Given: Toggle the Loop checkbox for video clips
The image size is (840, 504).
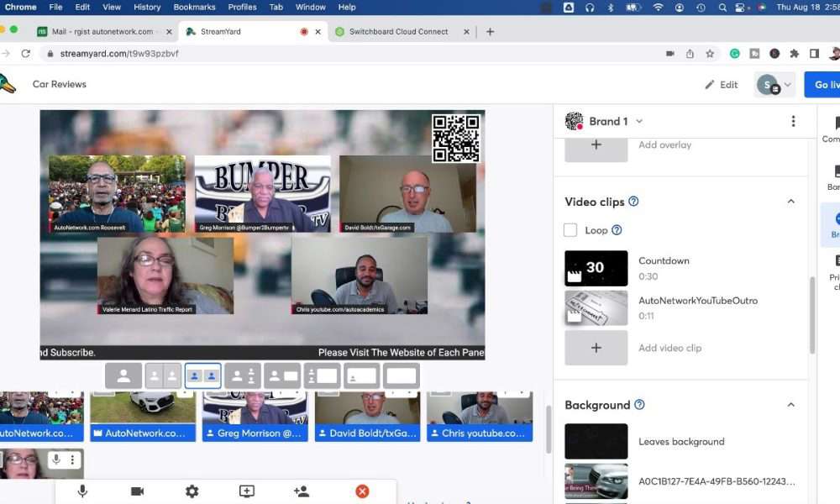Looking at the screenshot, I should tap(570, 230).
